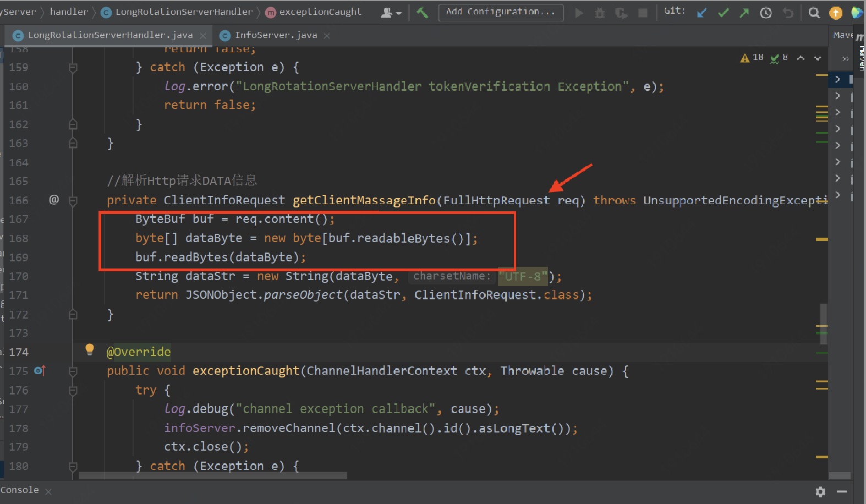866x504 pixels.
Task: Click Run with Coverage icon
Action: click(x=621, y=13)
